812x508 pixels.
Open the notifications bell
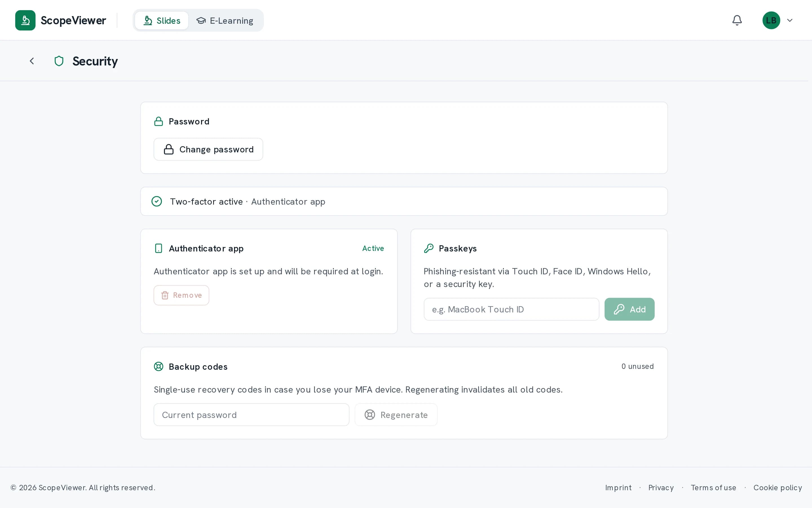(737, 20)
